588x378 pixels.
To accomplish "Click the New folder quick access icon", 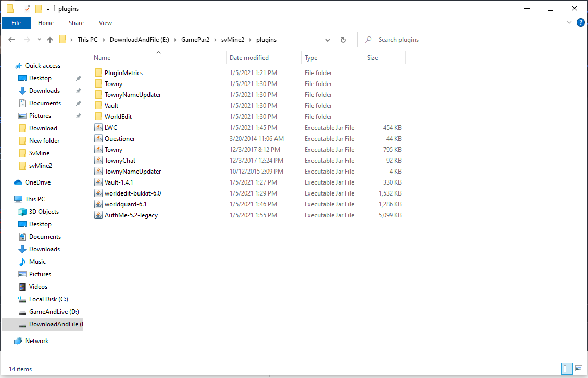I will tap(39, 9).
